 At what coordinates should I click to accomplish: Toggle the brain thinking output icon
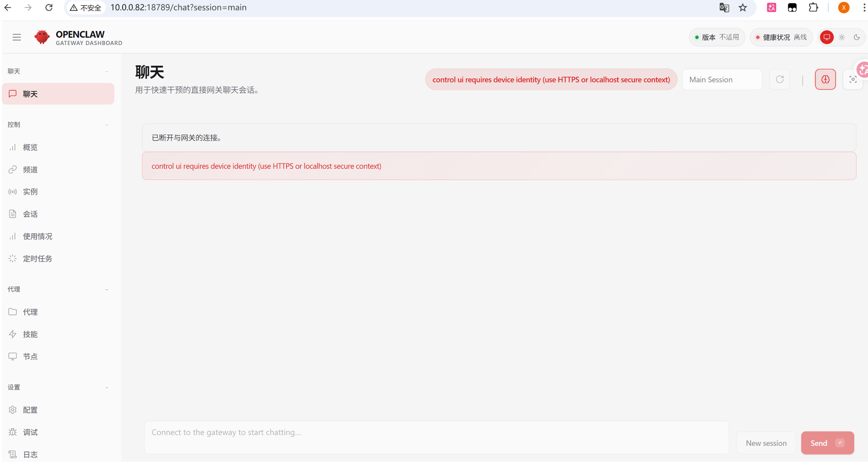(825, 79)
